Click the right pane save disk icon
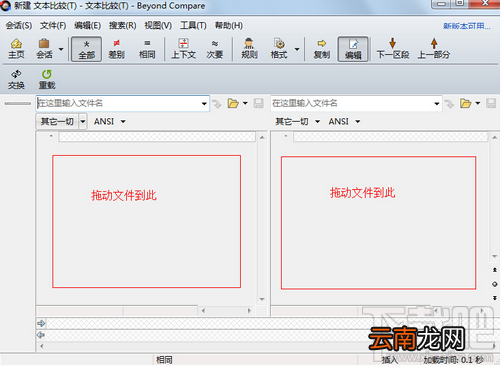Viewport: 502px width, 367px height. coord(491,103)
